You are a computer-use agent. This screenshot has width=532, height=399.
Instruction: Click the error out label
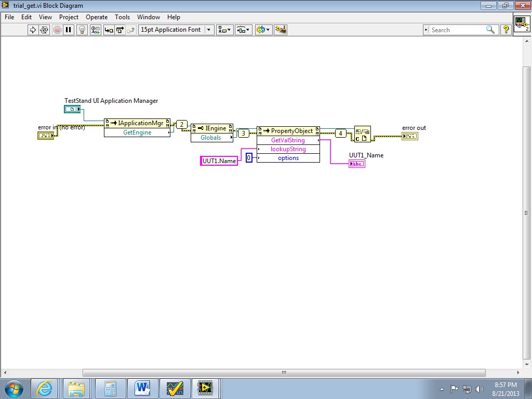[414, 128]
